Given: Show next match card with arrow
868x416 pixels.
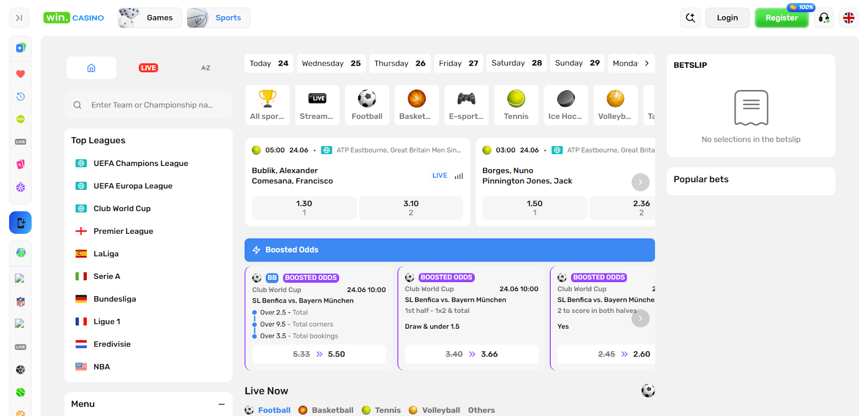Looking at the screenshot, I should [640, 182].
